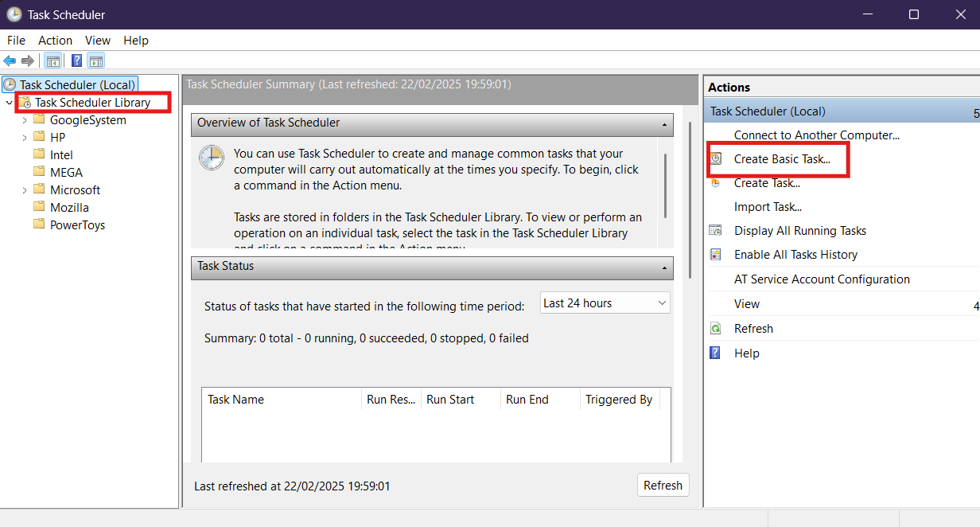The height and width of the screenshot is (527, 980).
Task: Click the GoogleSystem folder icon
Action: (40, 120)
